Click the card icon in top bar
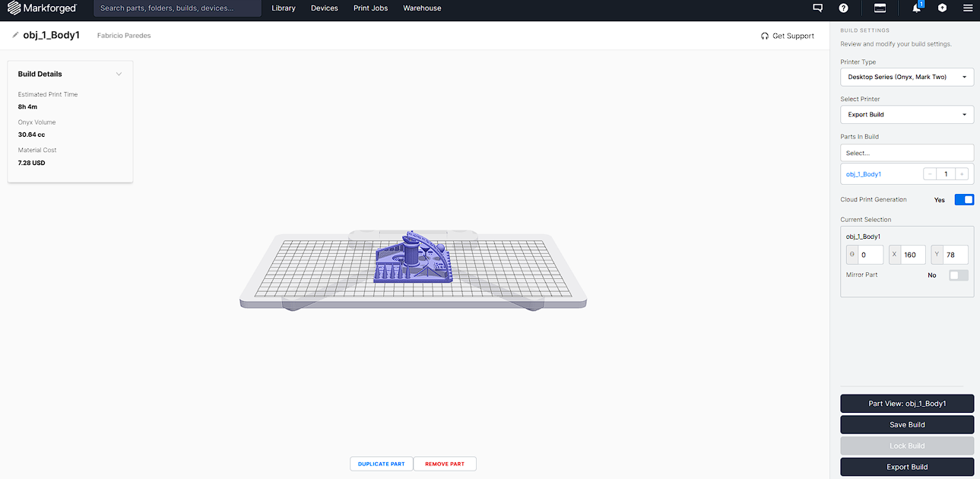 pyautogui.click(x=880, y=8)
